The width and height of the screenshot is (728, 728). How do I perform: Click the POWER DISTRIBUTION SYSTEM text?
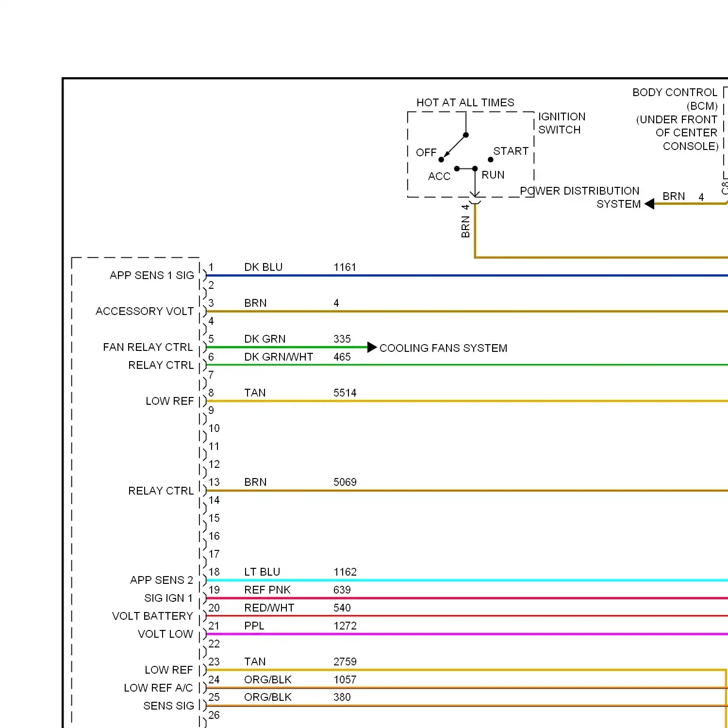[x=580, y=198]
